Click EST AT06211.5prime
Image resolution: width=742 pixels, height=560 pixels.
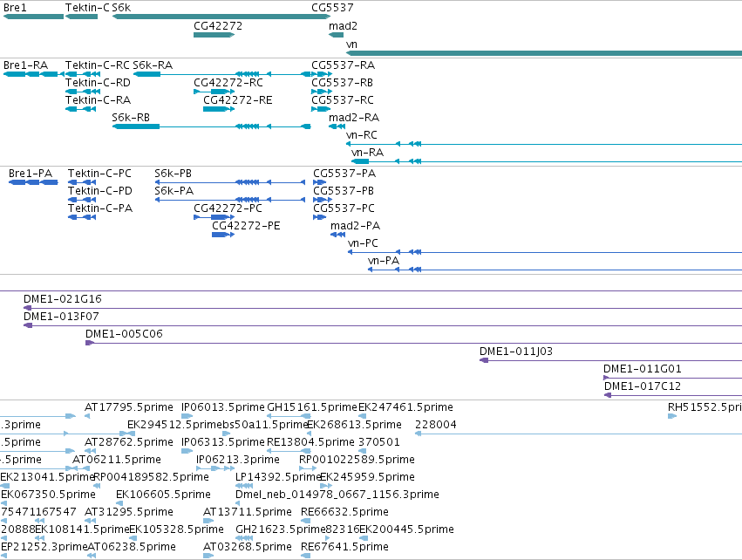pos(117,460)
